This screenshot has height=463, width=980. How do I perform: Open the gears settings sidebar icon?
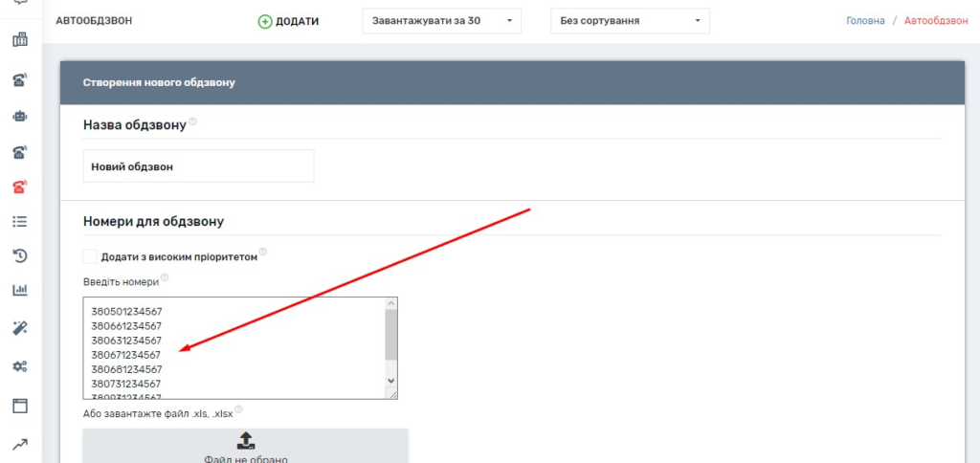click(x=19, y=366)
